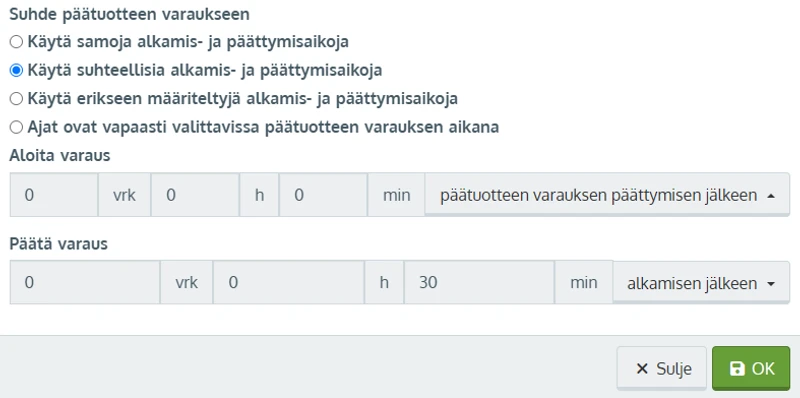Focus the days field under Päätä varaus
Screen dimensions: 800x398
click(85, 283)
